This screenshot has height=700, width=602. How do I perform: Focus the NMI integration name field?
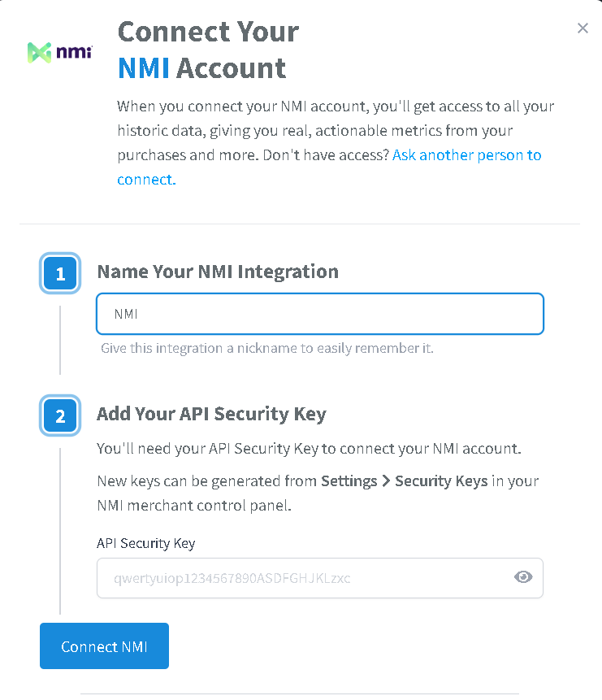tap(320, 314)
